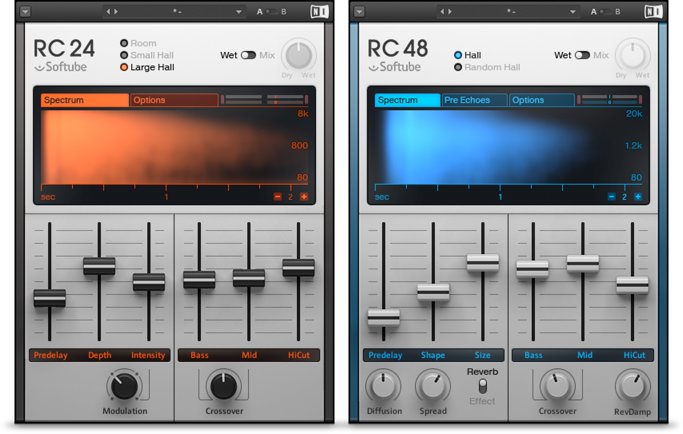Click the RC 24 Crossover knob
This screenshot has height=434, width=683.
(224, 385)
